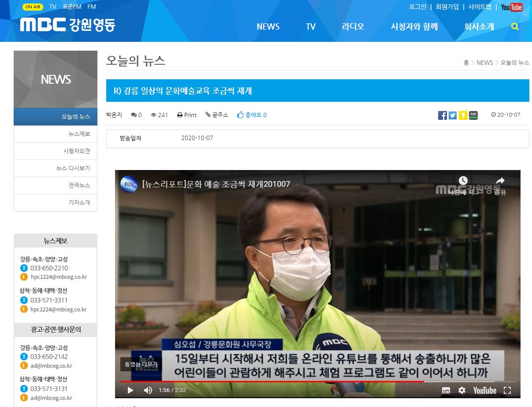Click NEWS in breadcrumb
The height and width of the screenshot is (407, 532).
485,63
